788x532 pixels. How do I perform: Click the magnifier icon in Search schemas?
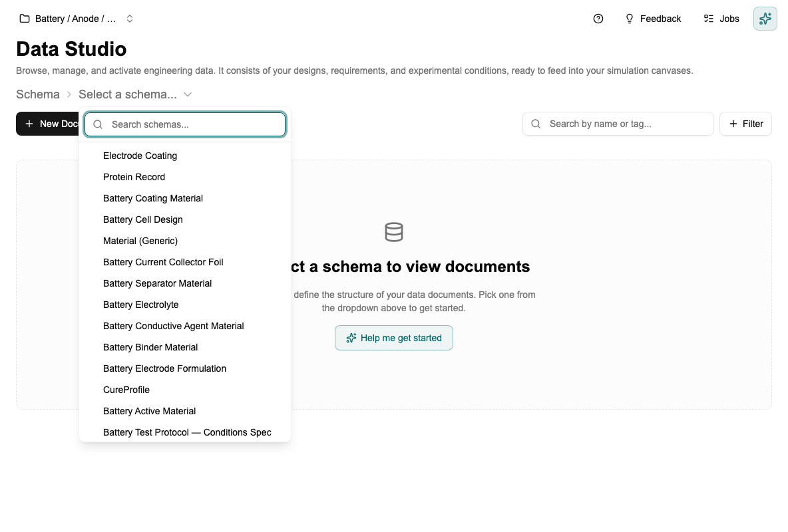[98, 124]
